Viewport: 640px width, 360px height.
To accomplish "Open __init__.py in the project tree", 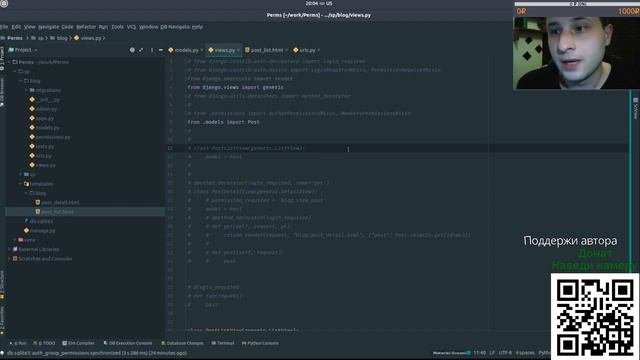I will click(x=45, y=100).
